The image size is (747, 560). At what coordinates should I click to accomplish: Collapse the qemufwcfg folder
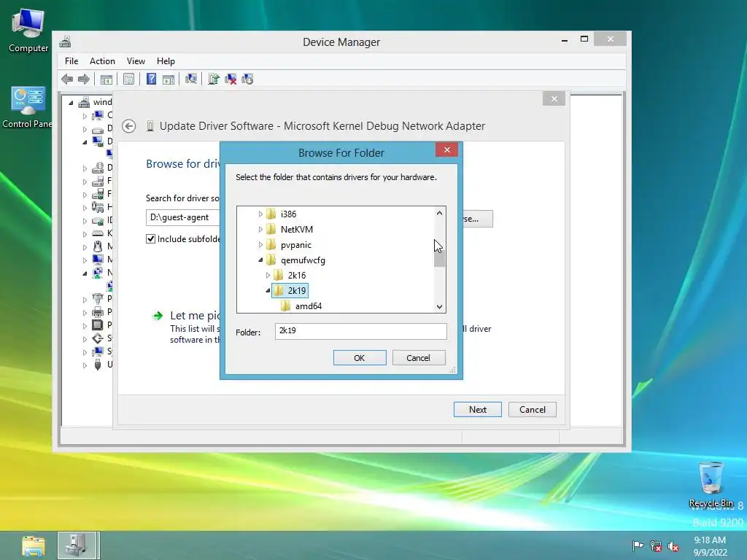tap(260, 260)
